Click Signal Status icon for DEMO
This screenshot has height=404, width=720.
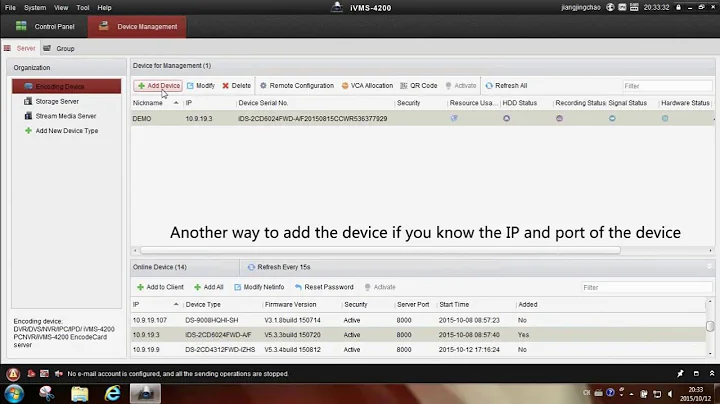(x=612, y=118)
